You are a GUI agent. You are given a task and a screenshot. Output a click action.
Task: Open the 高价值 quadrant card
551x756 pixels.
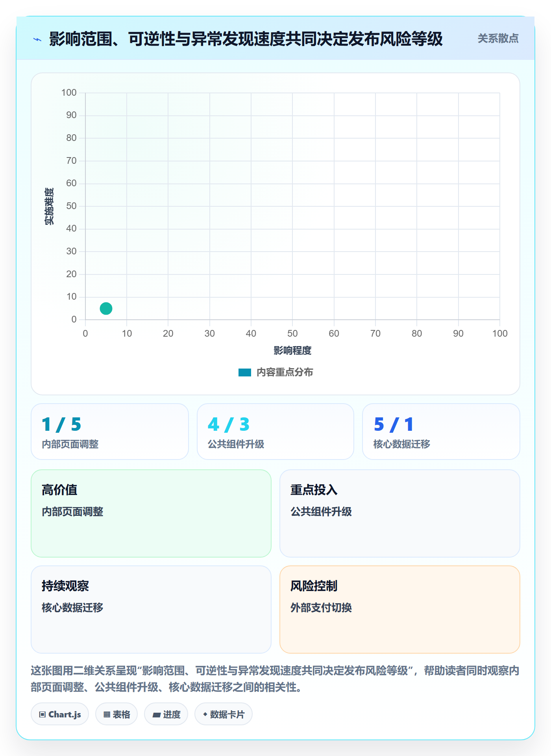coord(151,513)
